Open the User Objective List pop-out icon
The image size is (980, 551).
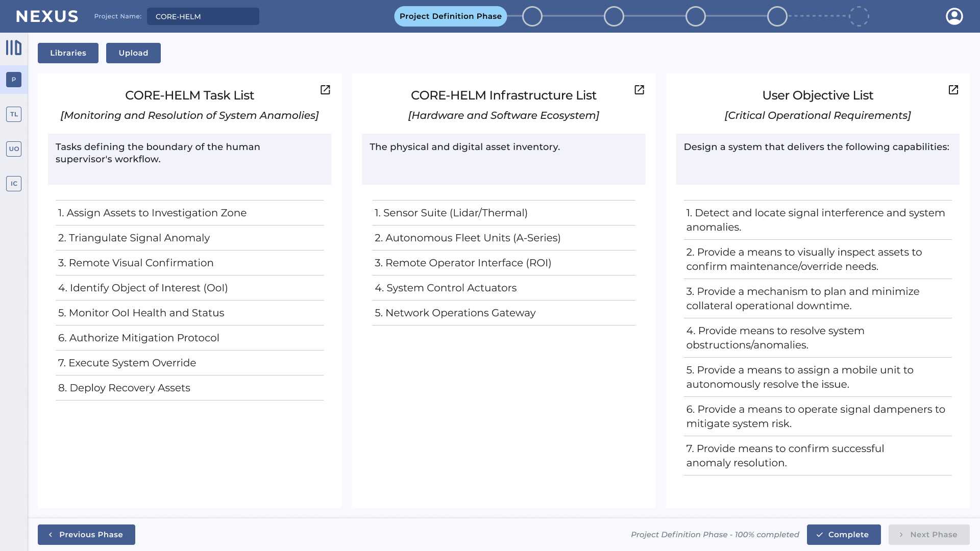[953, 90]
